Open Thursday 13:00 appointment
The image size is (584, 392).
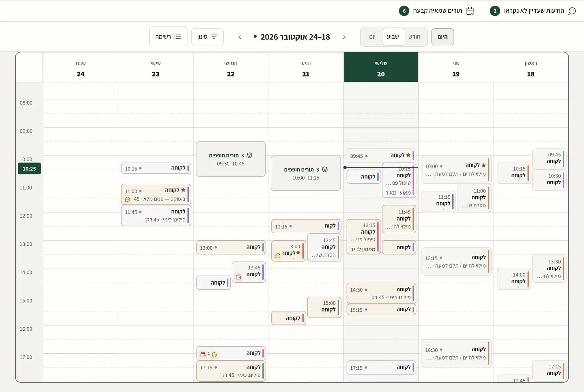(231, 247)
